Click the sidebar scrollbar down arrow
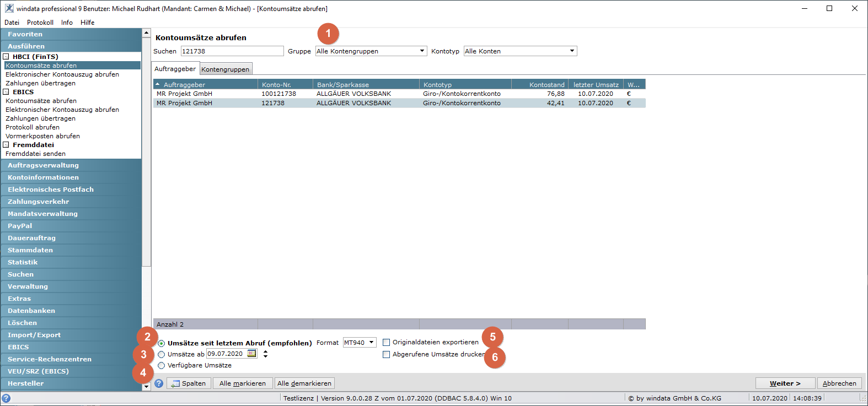The height and width of the screenshot is (406, 868). tap(146, 387)
